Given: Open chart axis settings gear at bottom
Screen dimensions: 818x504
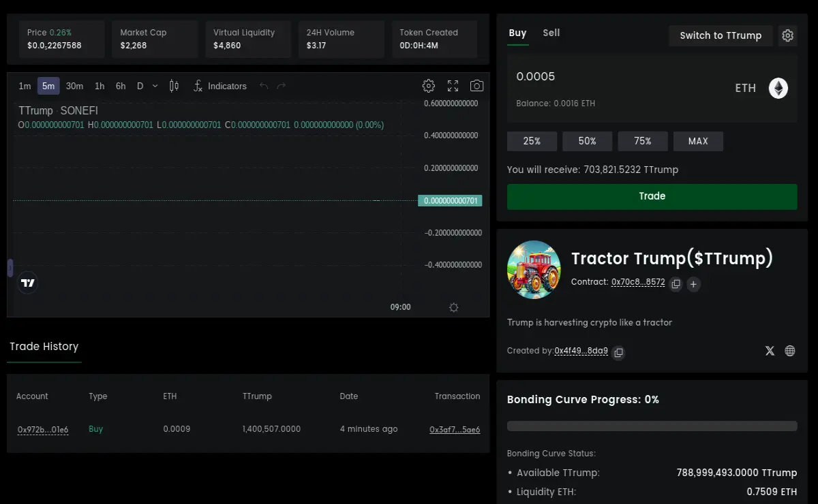Looking at the screenshot, I should [454, 307].
